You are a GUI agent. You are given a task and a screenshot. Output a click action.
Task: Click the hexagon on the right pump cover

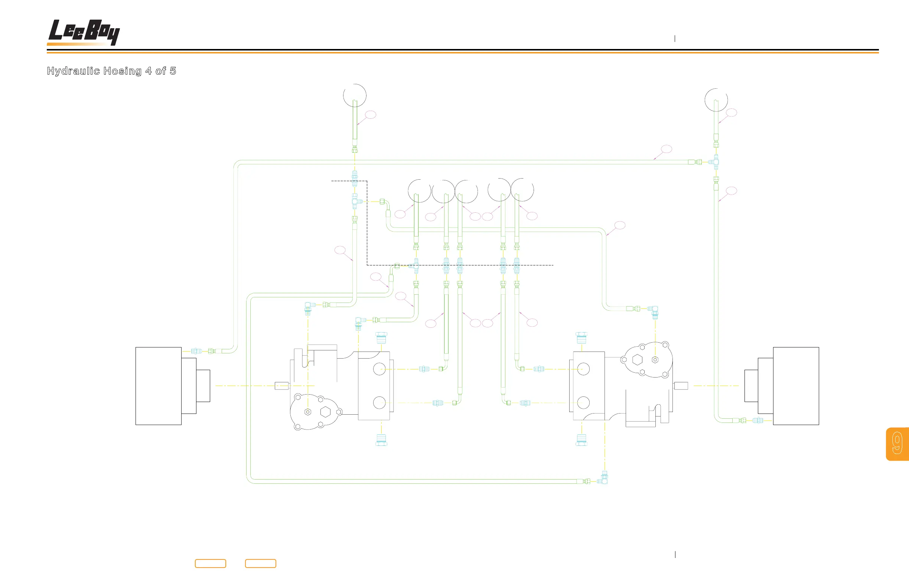tap(637, 360)
